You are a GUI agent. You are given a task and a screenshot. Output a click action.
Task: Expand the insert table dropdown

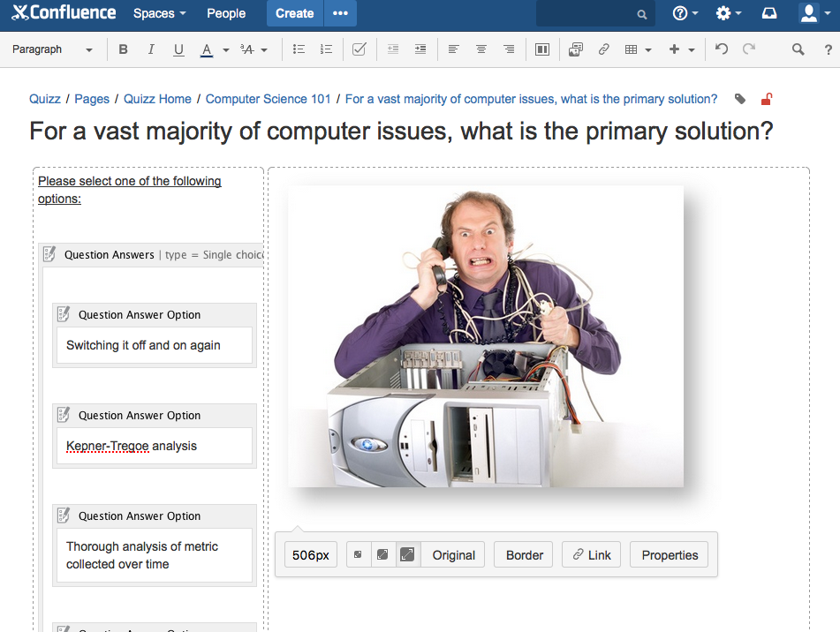point(648,50)
